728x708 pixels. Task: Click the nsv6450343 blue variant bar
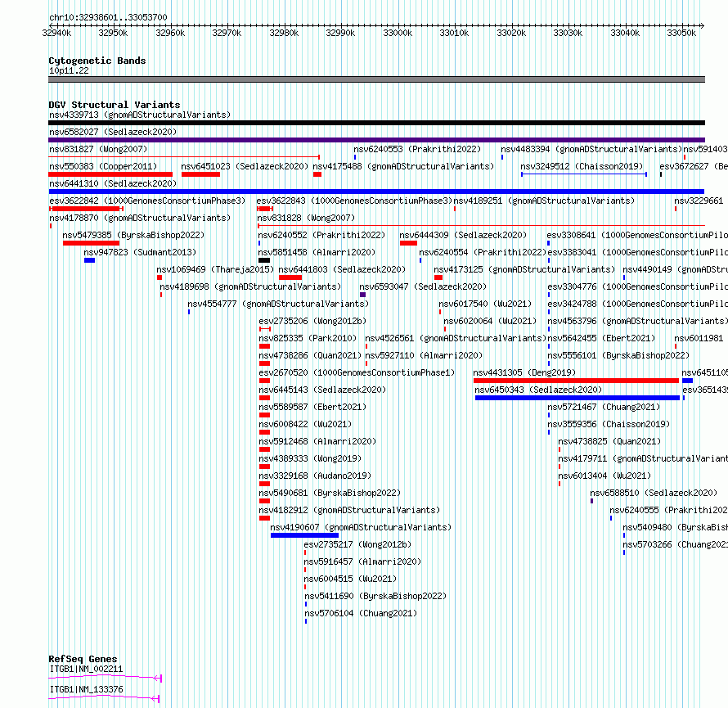[x=577, y=398]
